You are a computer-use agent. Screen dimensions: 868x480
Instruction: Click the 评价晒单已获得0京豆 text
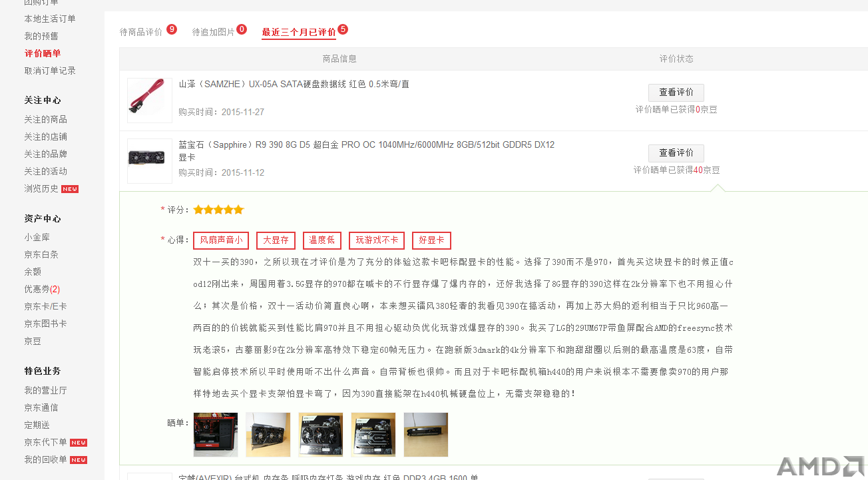(x=676, y=109)
